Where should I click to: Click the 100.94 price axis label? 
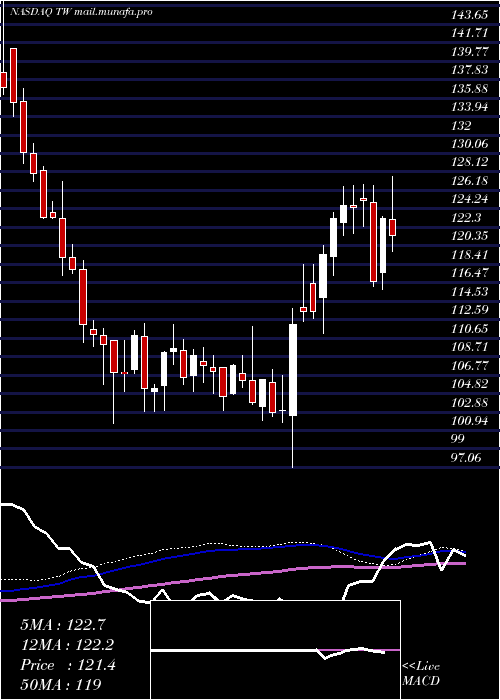[471, 421]
